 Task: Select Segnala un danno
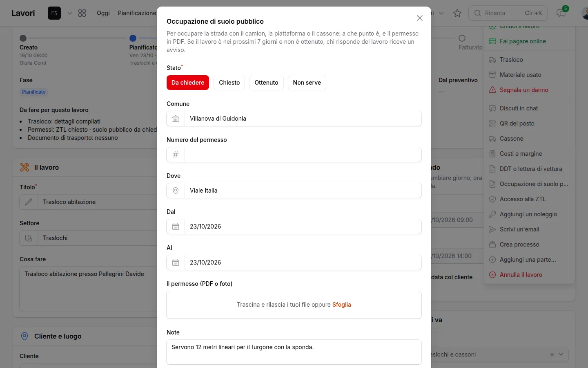click(529, 90)
